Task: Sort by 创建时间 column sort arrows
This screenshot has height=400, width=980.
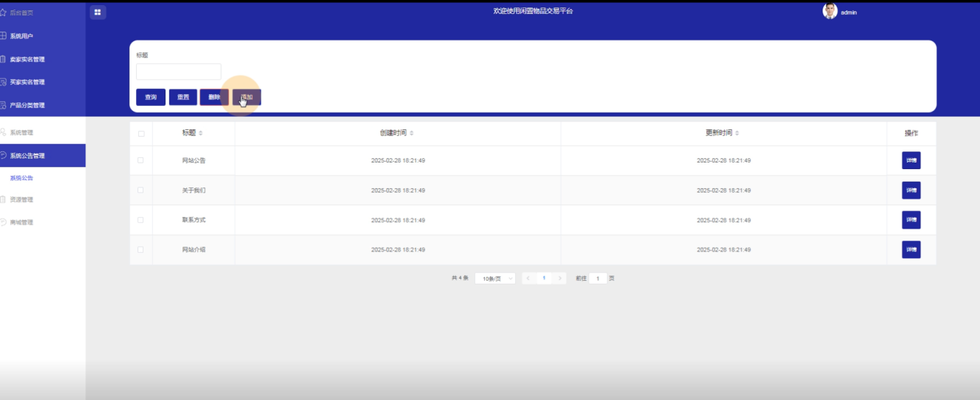Action: pyautogui.click(x=411, y=133)
